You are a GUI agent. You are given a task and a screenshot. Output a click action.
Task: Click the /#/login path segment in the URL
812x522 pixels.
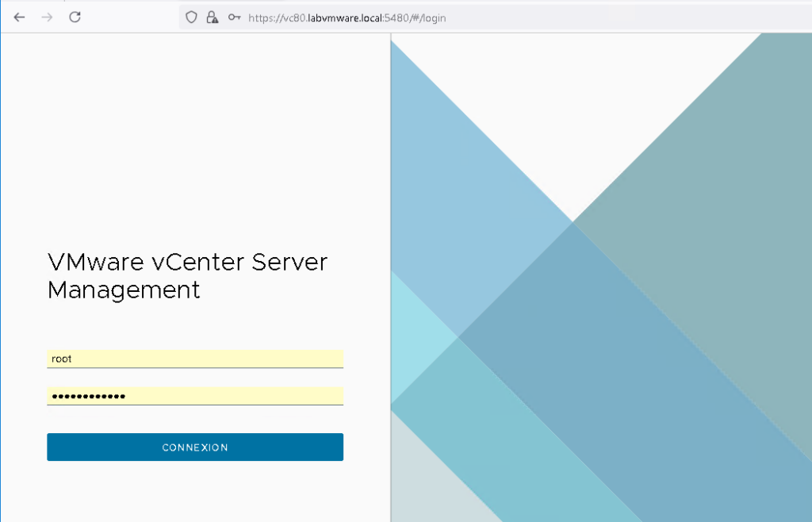(x=424, y=17)
